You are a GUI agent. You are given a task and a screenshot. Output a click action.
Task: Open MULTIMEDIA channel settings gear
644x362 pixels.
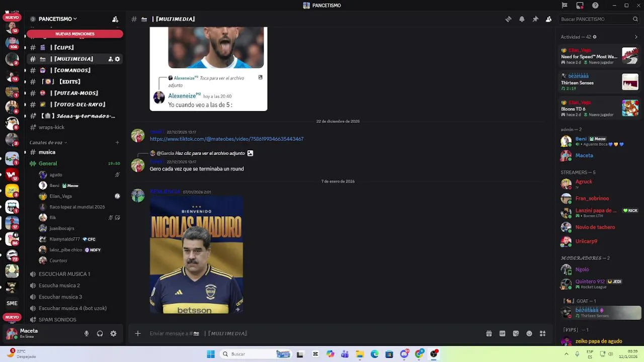(117, 59)
